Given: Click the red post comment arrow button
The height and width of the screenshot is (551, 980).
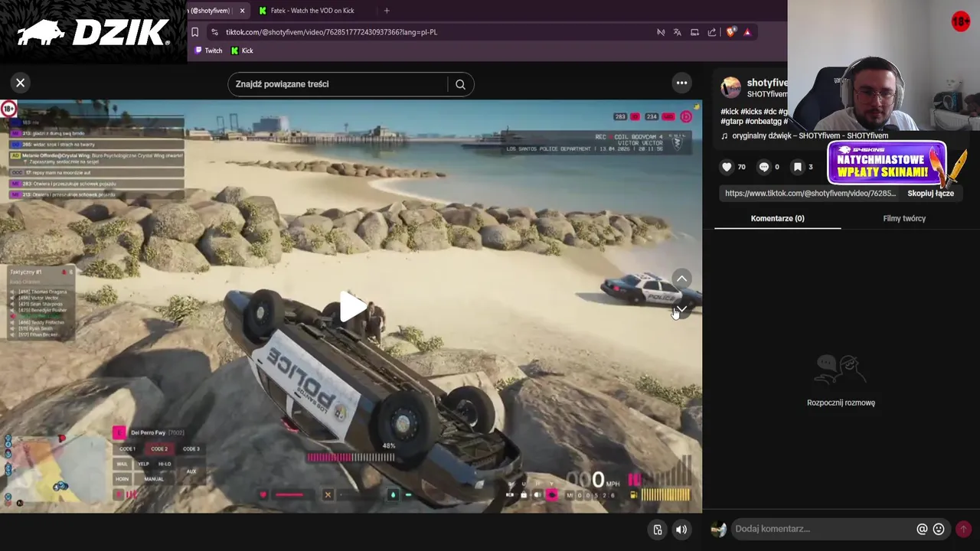Looking at the screenshot, I should coord(963,529).
